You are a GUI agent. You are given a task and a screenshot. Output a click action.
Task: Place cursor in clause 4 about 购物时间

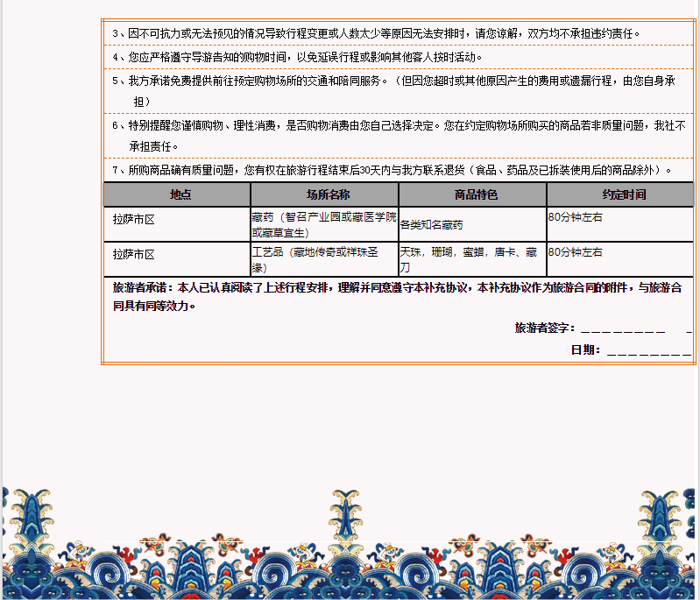click(298, 57)
